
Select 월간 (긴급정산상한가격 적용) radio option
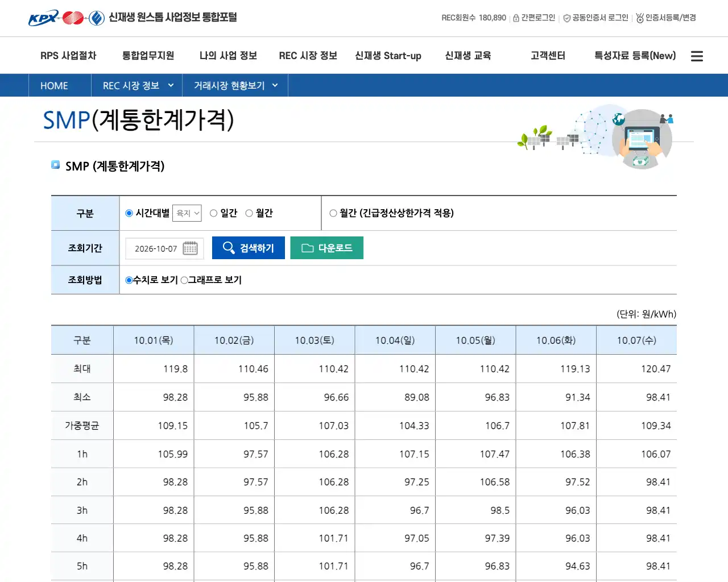click(x=333, y=213)
